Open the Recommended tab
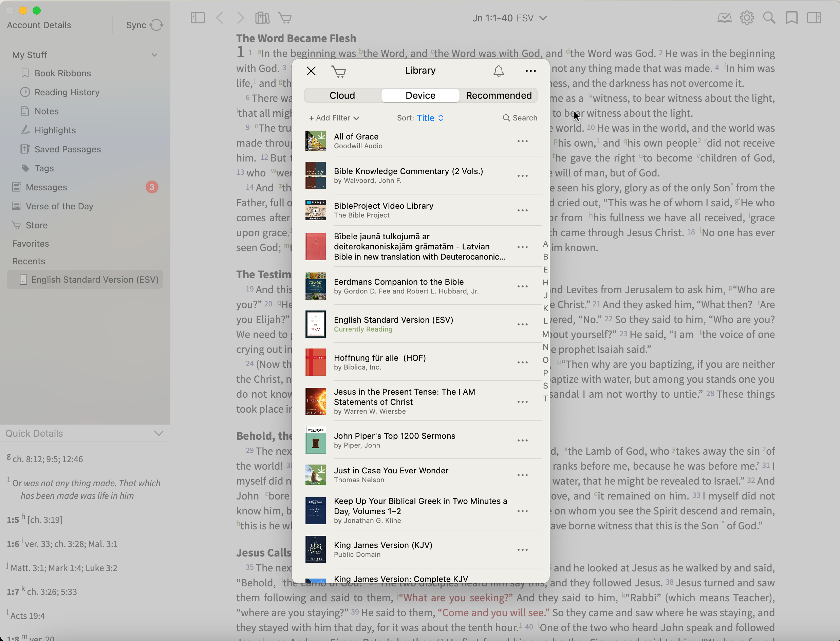 coord(499,95)
